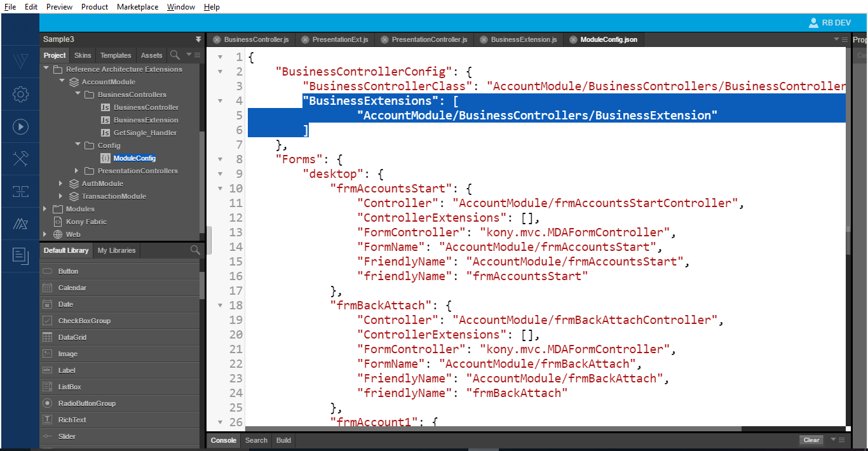Open the Edit menu

(x=31, y=7)
